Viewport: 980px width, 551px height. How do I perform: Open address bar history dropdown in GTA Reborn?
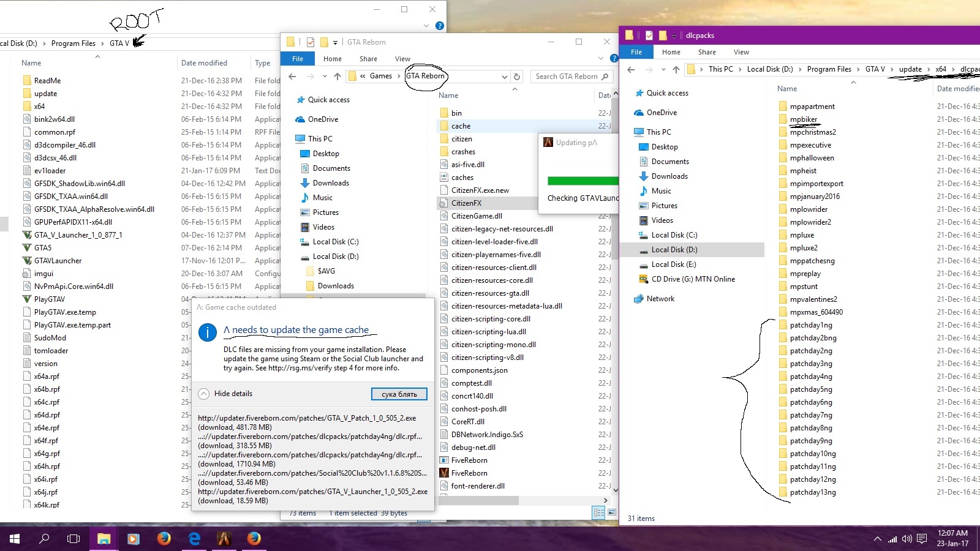pyautogui.click(x=505, y=77)
